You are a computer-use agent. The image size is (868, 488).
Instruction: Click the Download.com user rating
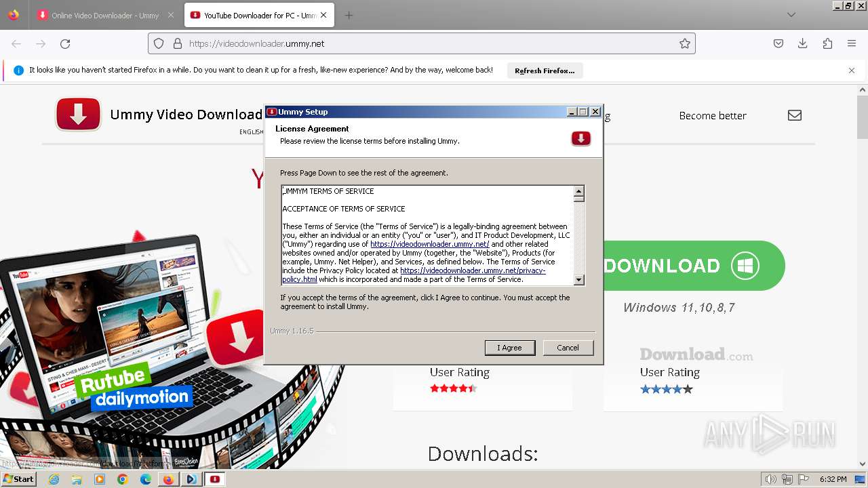tap(667, 389)
